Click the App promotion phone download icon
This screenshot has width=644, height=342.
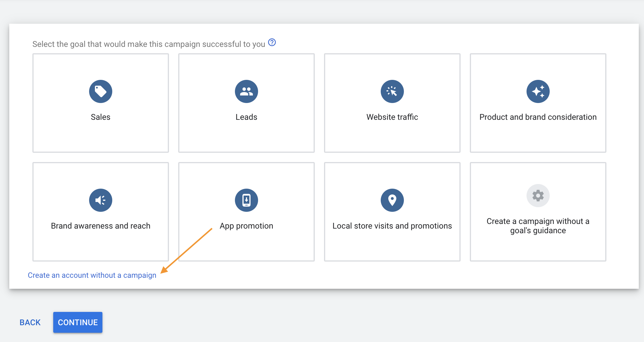point(246,200)
